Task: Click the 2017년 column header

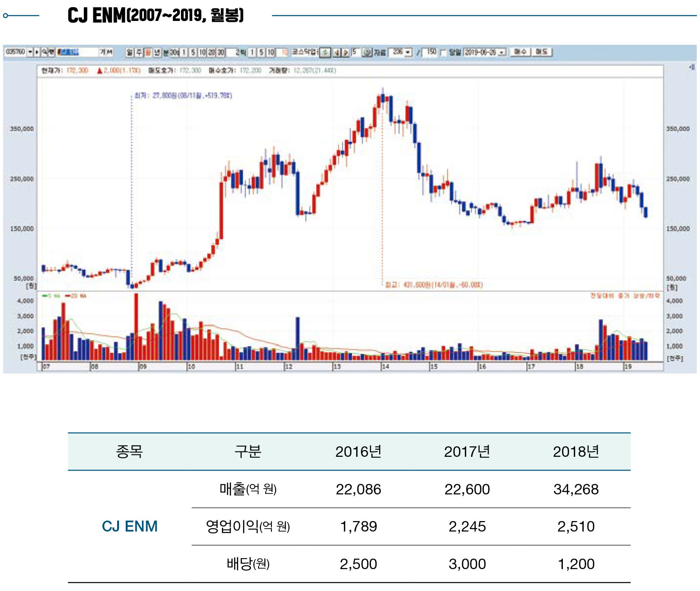Action: pos(467,452)
